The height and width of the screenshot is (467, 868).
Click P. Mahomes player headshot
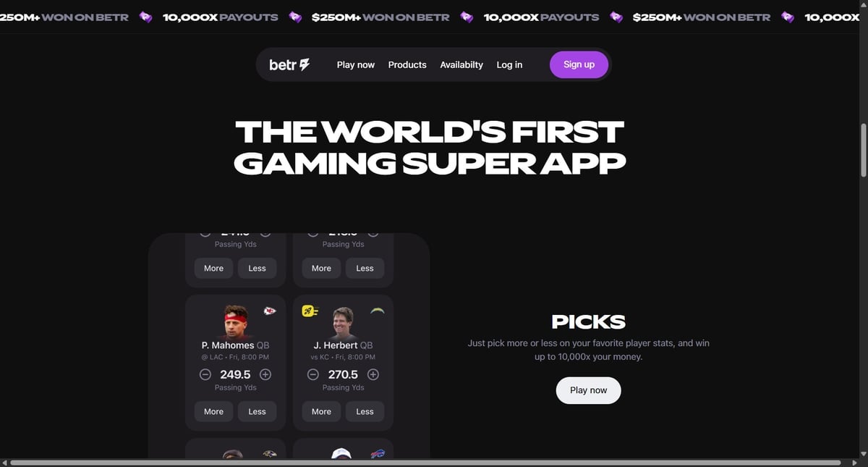(235, 322)
